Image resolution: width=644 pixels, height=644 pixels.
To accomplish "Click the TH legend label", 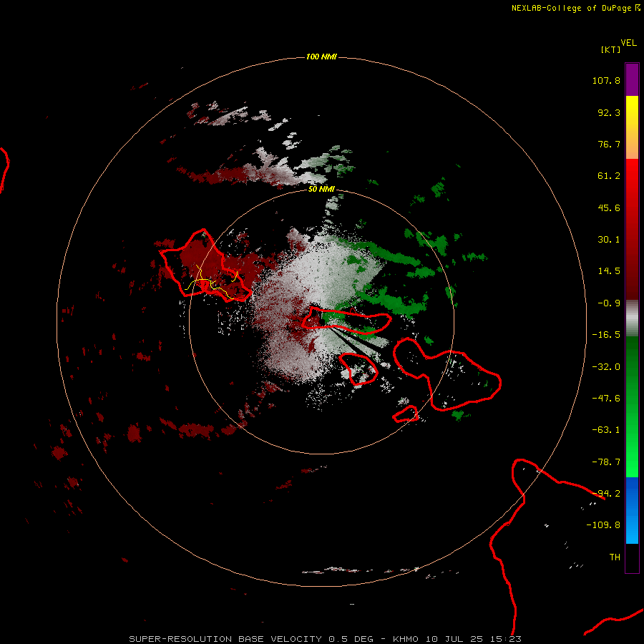I will [x=615, y=557].
